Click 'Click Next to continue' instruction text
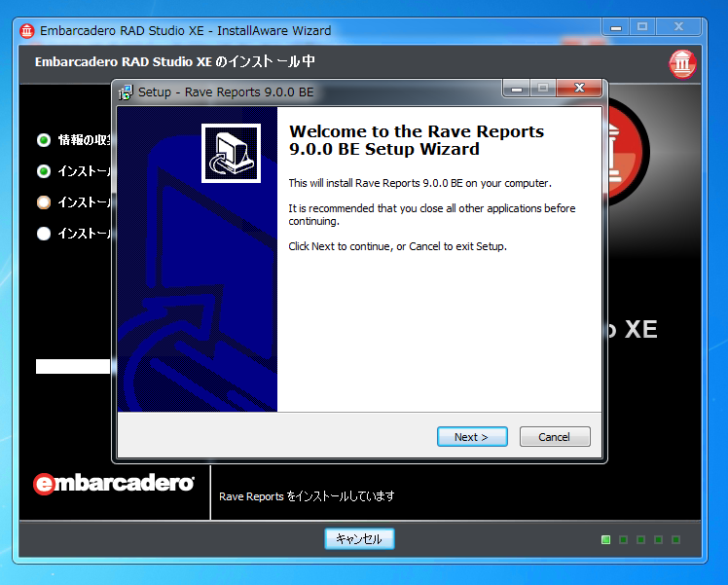 (x=397, y=246)
